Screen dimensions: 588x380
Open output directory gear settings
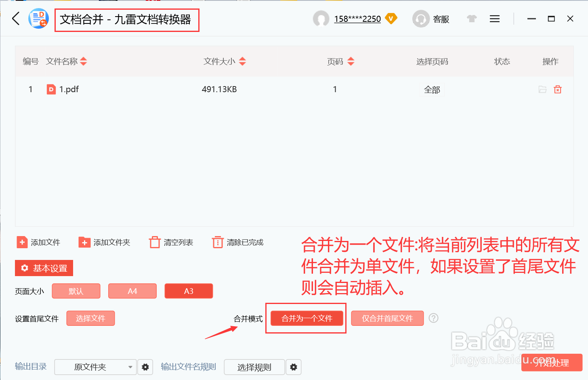[145, 367]
